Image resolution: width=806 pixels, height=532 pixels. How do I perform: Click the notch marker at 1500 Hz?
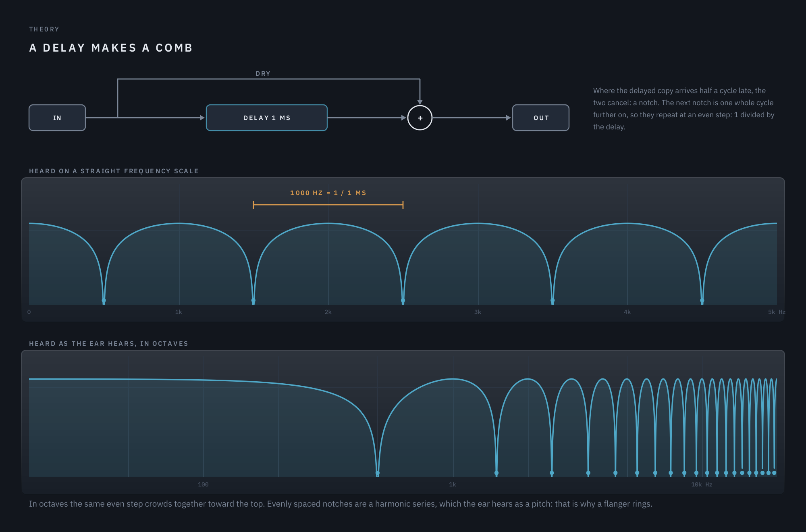click(x=253, y=301)
